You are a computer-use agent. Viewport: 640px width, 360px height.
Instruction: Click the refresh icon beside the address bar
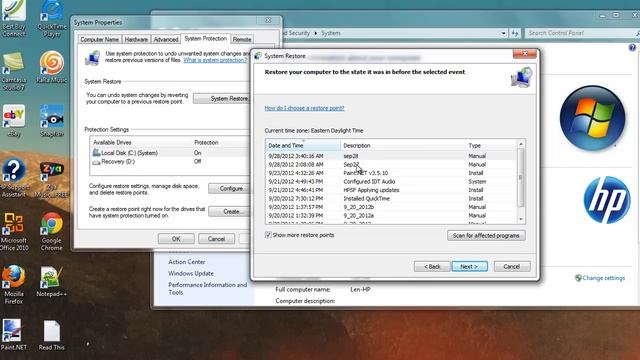[x=515, y=33]
